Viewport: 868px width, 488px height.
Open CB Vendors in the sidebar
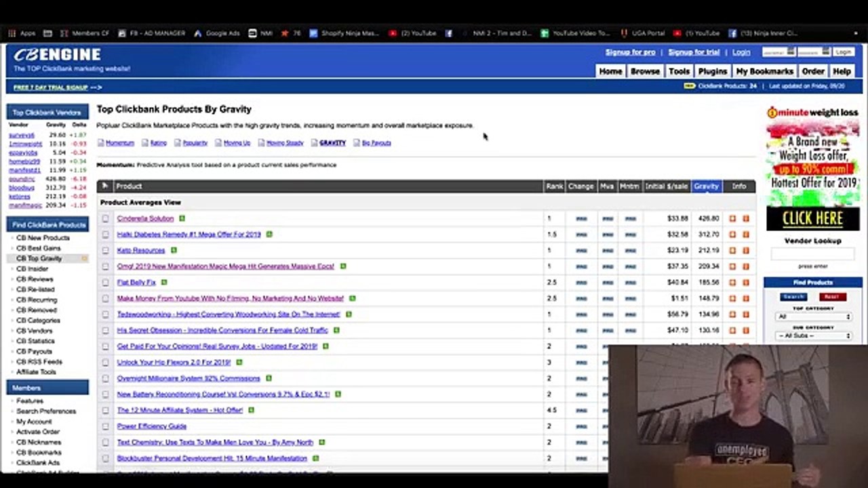point(35,331)
